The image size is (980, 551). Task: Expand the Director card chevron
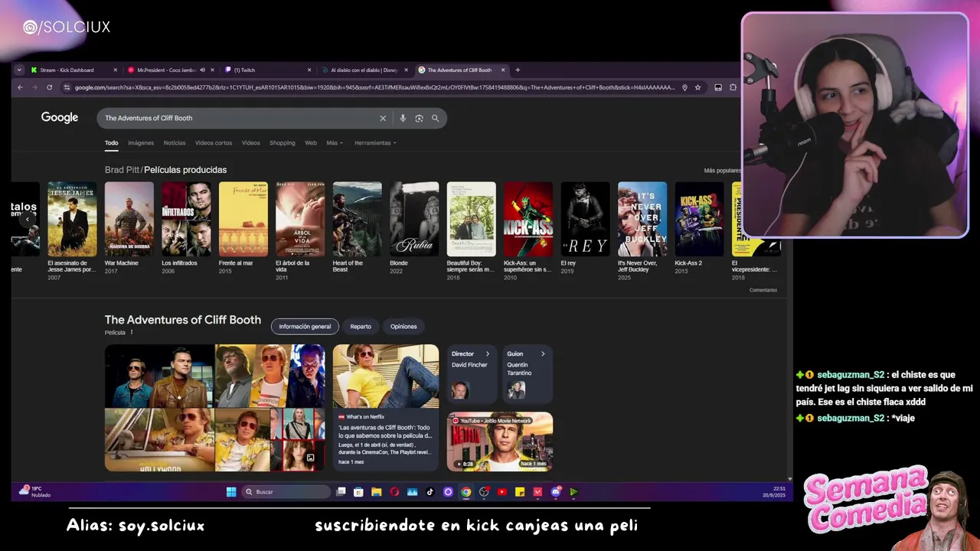point(487,354)
